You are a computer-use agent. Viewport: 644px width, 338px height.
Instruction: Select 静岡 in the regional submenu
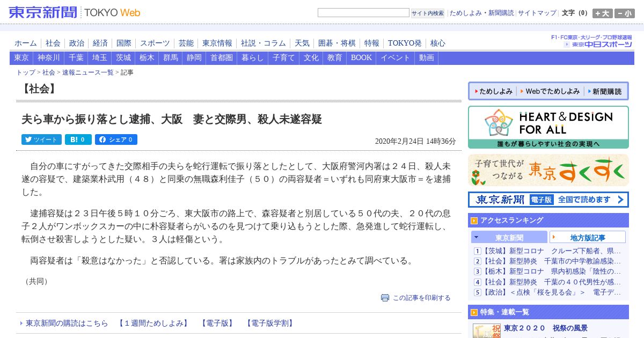pyautogui.click(x=194, y=58)
